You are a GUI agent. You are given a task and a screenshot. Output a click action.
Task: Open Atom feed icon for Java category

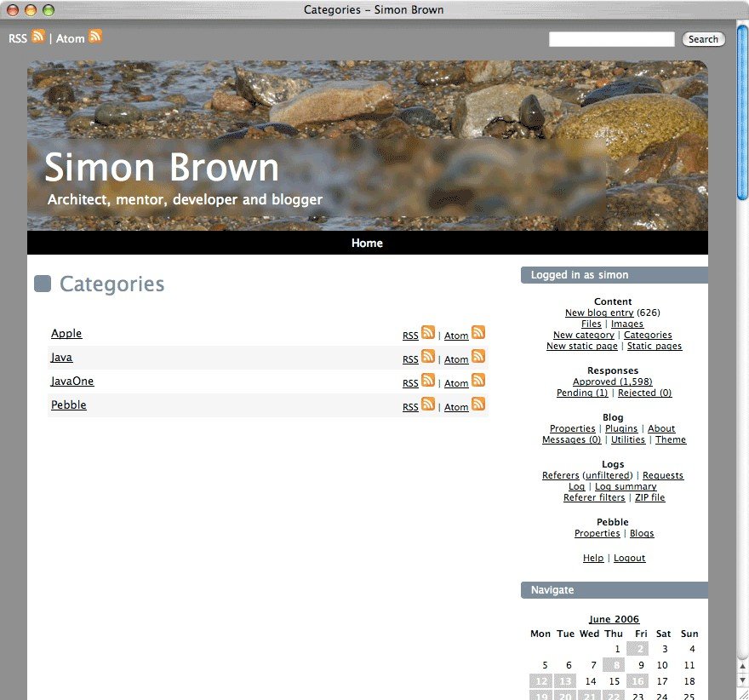[x=478, y=356]
